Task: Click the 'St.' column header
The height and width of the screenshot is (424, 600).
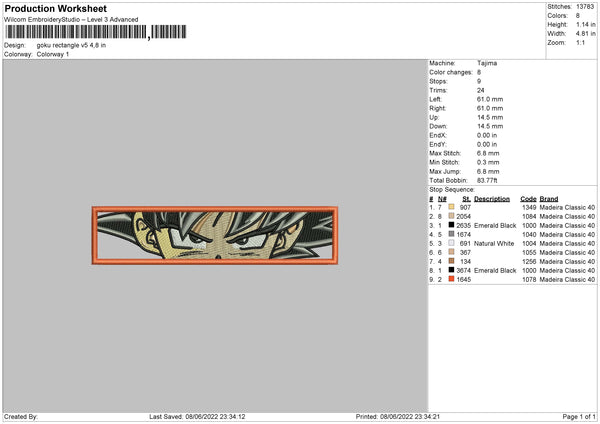Action: click(466, 199)
